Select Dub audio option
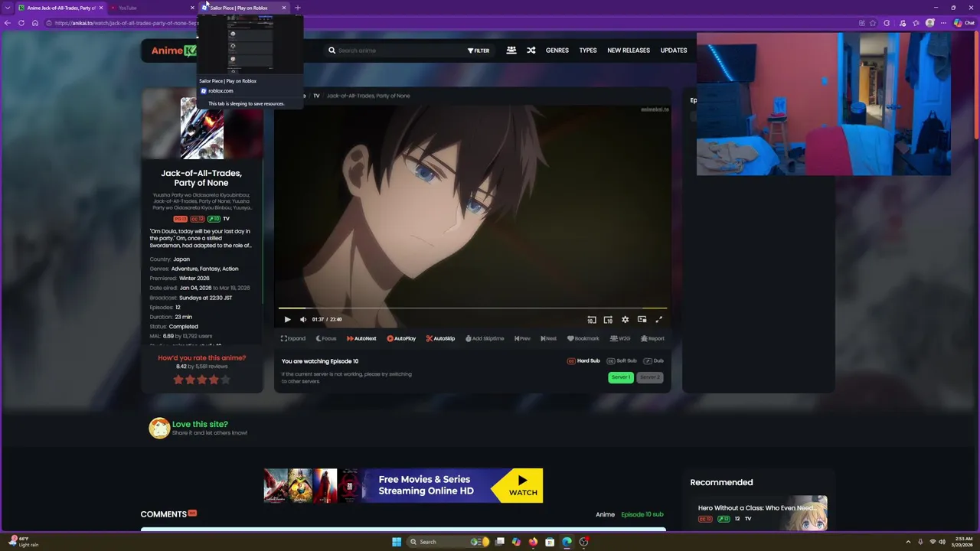Viewport: 980px width, 551px height. click(x=653, y=360)
